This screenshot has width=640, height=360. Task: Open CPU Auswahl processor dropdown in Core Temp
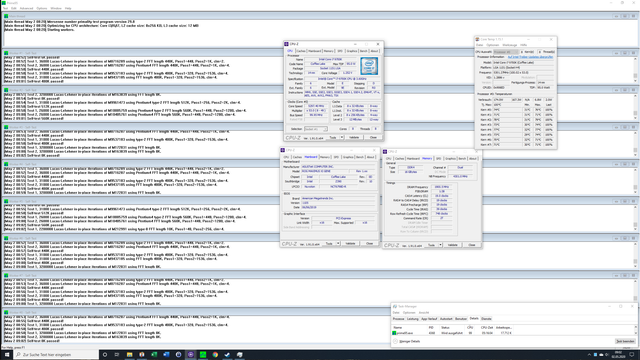[x=506, y=52]
